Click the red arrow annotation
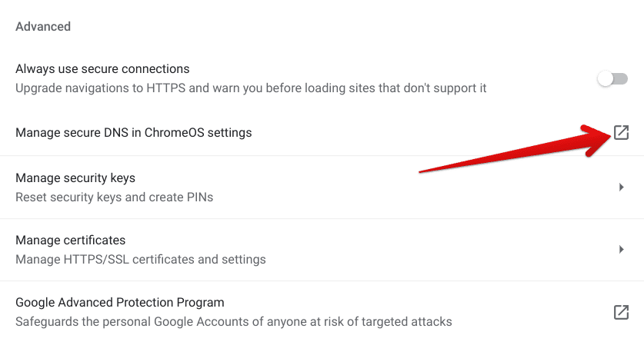644x355 pixels. pos(515,148)
